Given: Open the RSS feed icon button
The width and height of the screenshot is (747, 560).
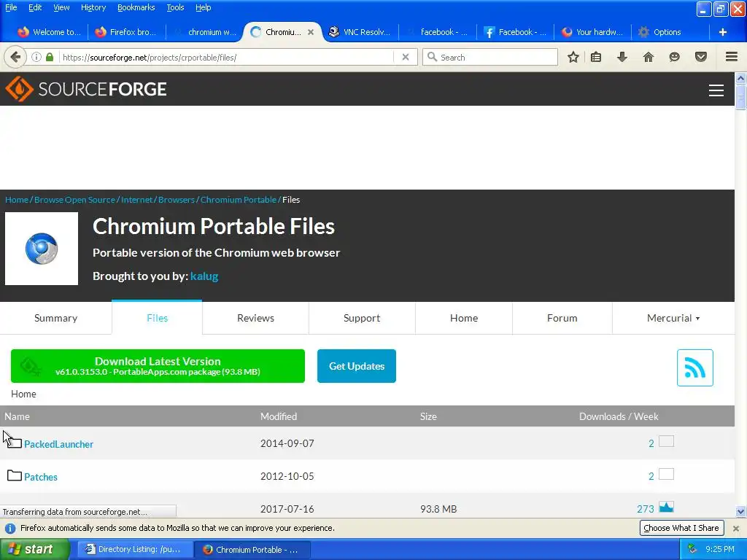Looking at the screenshot, I should (694, 367).
